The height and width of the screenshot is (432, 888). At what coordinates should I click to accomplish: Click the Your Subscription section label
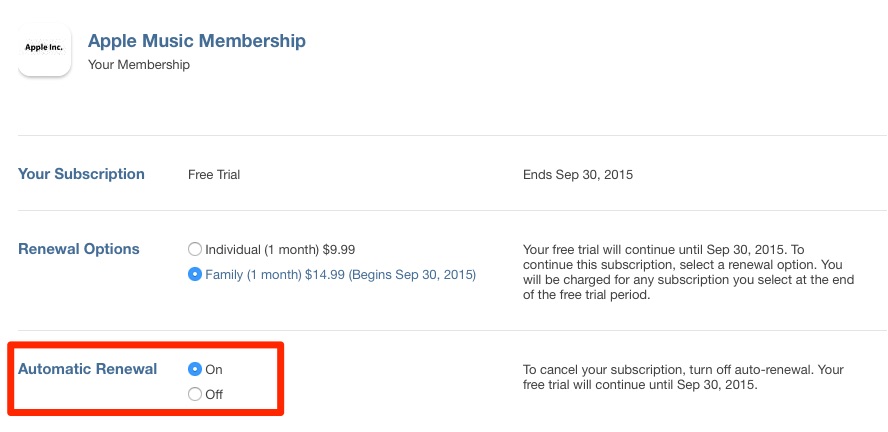81,174
